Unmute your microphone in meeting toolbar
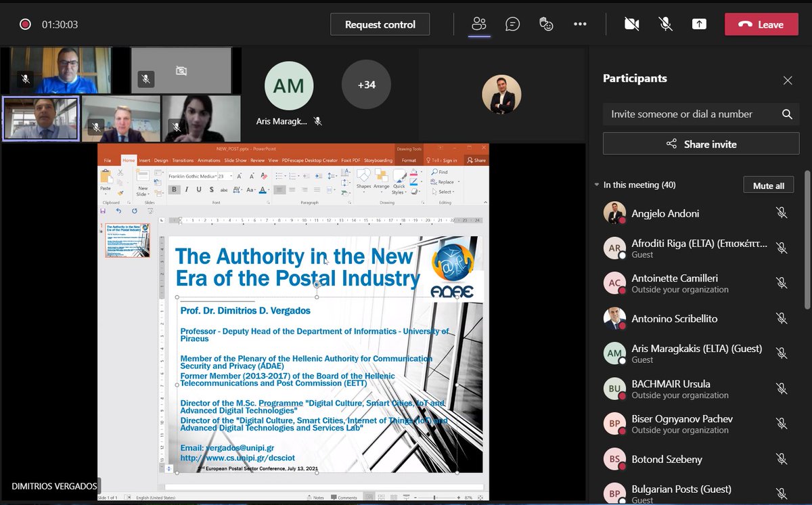The height and width of the screenshot is (505, 812). [x=666, y=24]
